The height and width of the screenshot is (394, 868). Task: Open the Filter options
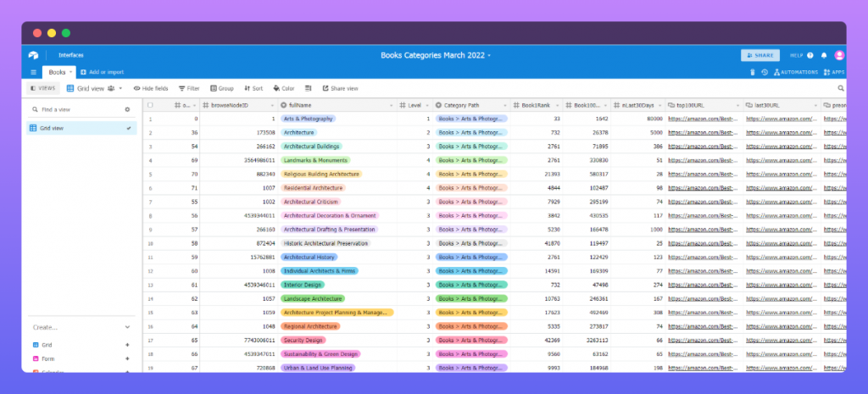[189, 88]
